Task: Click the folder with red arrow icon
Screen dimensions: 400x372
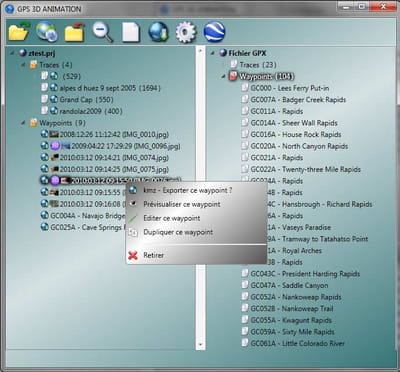Action: coord(75,32)
